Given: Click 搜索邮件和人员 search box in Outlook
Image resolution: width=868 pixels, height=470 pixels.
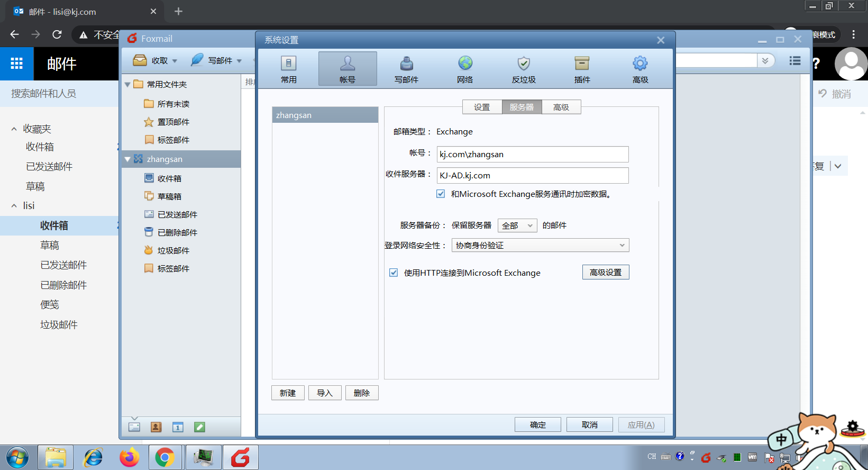Looking at the screenshot, I should coord(59,94).
